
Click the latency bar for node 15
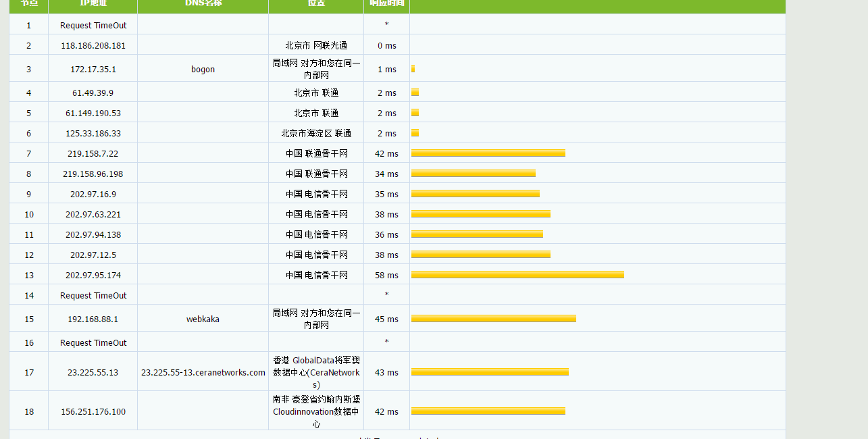click(x=494, y=319)
